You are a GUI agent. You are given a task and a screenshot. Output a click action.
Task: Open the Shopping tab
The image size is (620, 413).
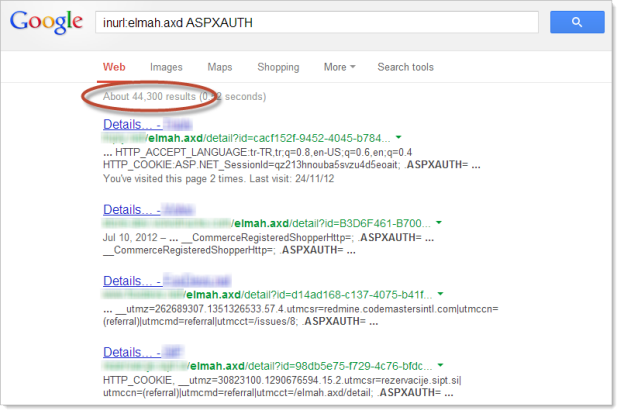click(278, 67)
